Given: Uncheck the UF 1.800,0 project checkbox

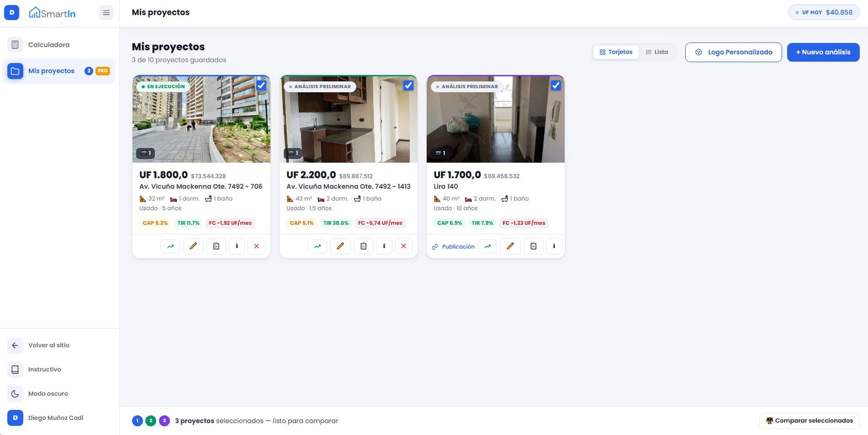Looking at the screenshot, I should coord(261,86).
